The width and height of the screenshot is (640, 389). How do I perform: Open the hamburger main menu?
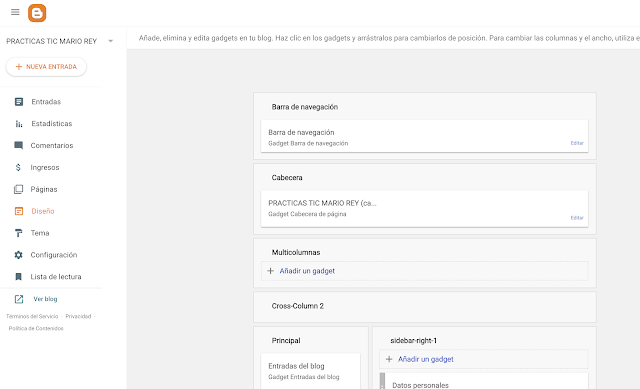tap(15, 12)
